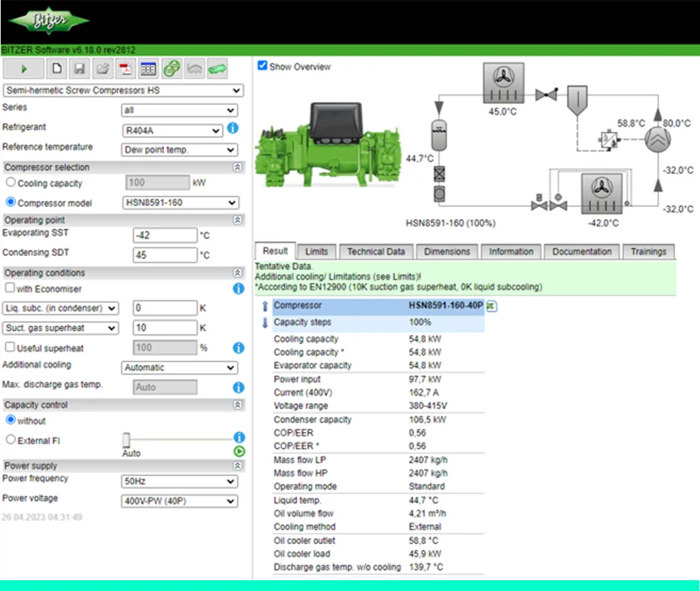
Task: Open the Refrigerant dropdown showing R404A
Action: tap(172, 130)
